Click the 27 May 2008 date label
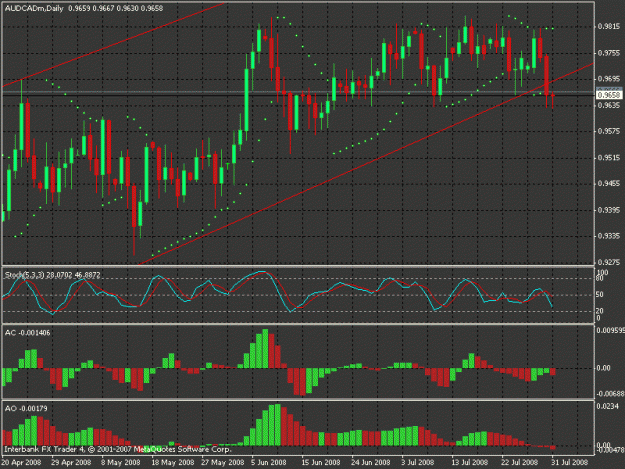 click(222, 462)
